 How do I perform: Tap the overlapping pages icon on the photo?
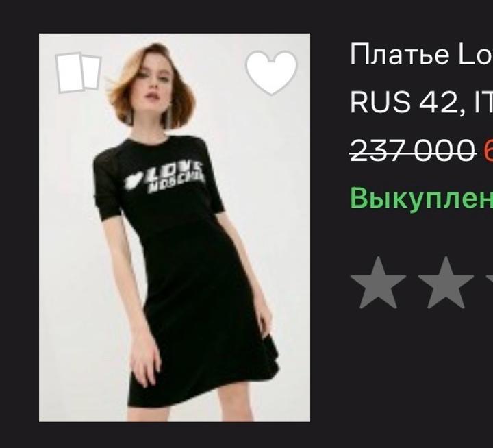pyautogui.click(x=79, y=73)
